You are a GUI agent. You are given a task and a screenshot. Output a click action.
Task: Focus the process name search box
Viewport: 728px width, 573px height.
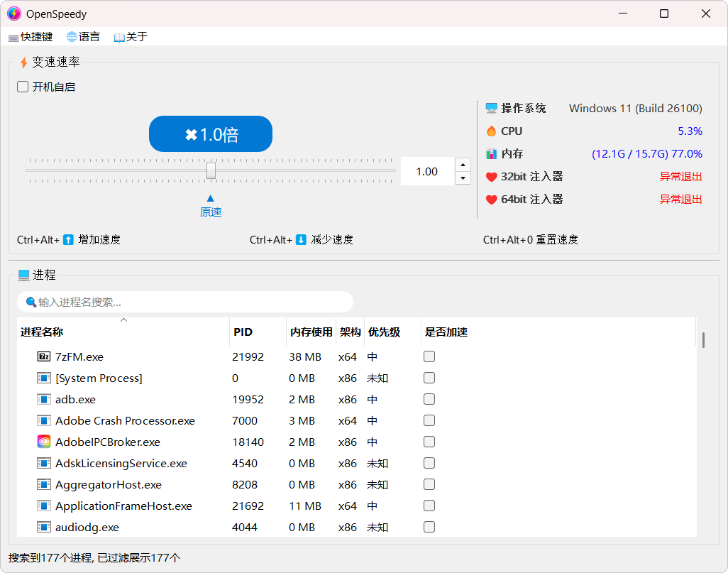185,302
